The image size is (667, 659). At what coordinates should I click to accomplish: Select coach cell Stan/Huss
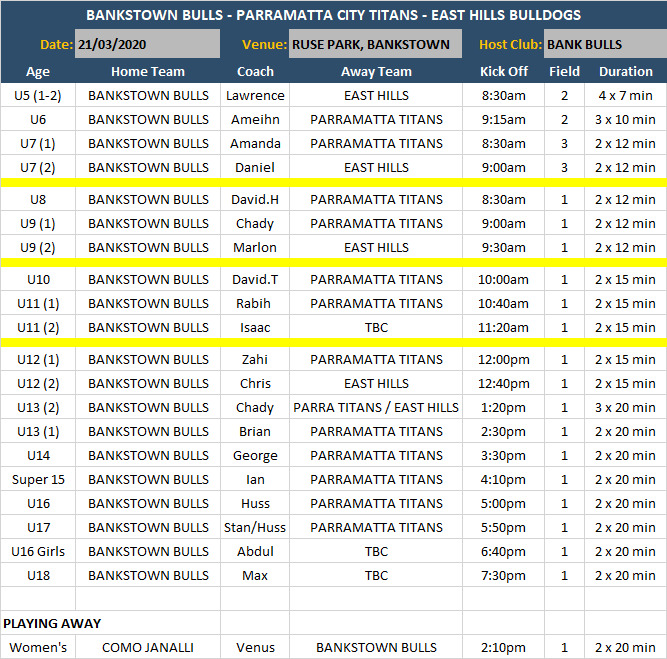255,528
